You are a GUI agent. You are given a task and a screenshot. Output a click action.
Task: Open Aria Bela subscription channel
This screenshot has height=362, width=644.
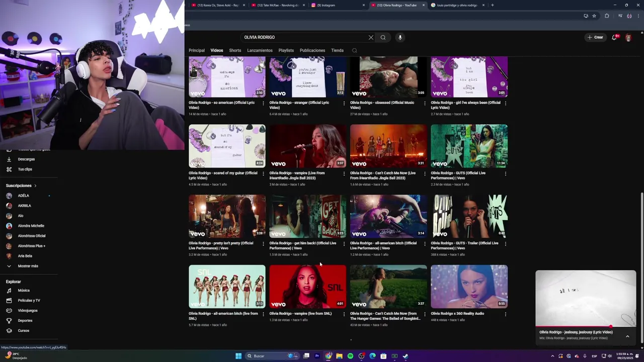[25, 256]
